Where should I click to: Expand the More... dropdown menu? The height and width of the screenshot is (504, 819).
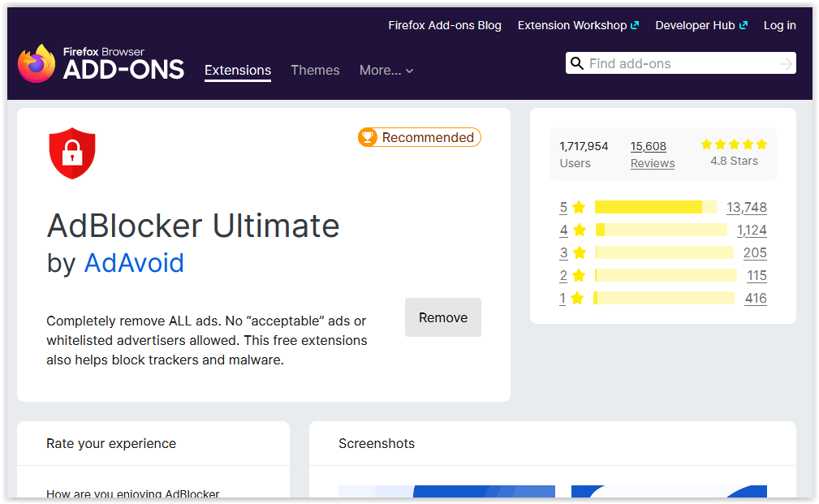tap(386, 71)
